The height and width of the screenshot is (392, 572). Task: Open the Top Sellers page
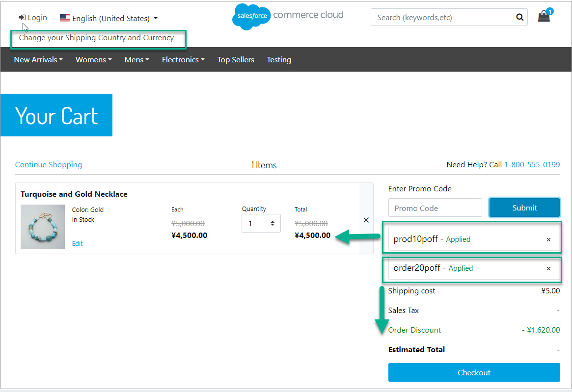point(236,60)
